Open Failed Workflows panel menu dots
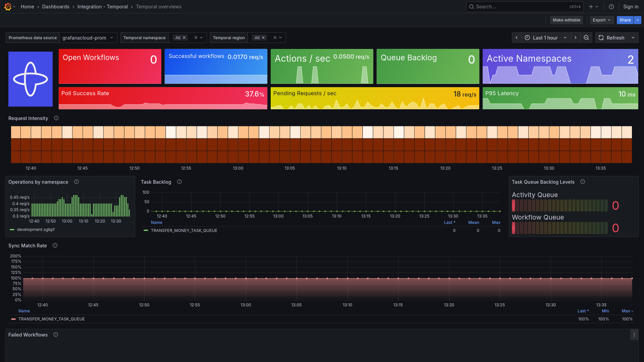This screenshot has height=362, width=644. coord(634,335)
